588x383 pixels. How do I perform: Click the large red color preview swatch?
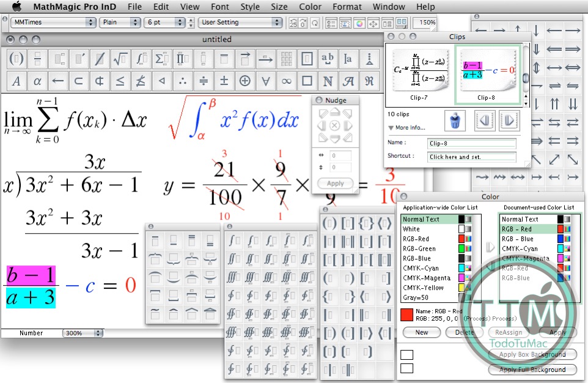[407, 314]
